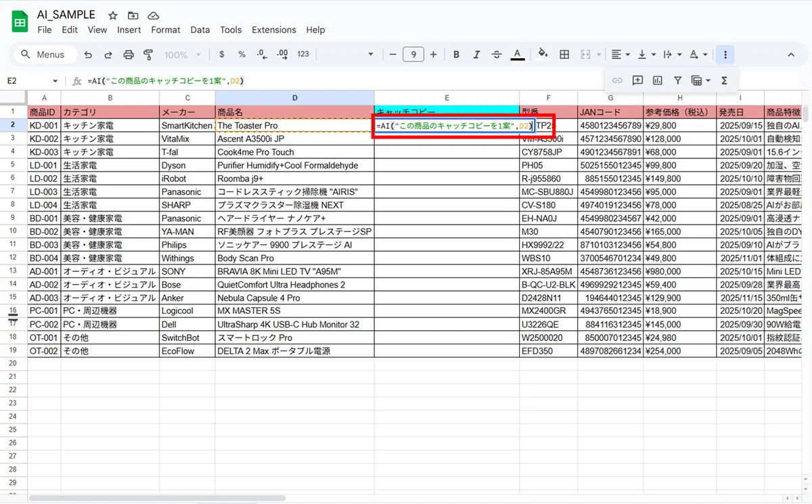812x504 pixels.
Task: Click cell containing "The Toaster Pro"
Action: click(294, 125)
